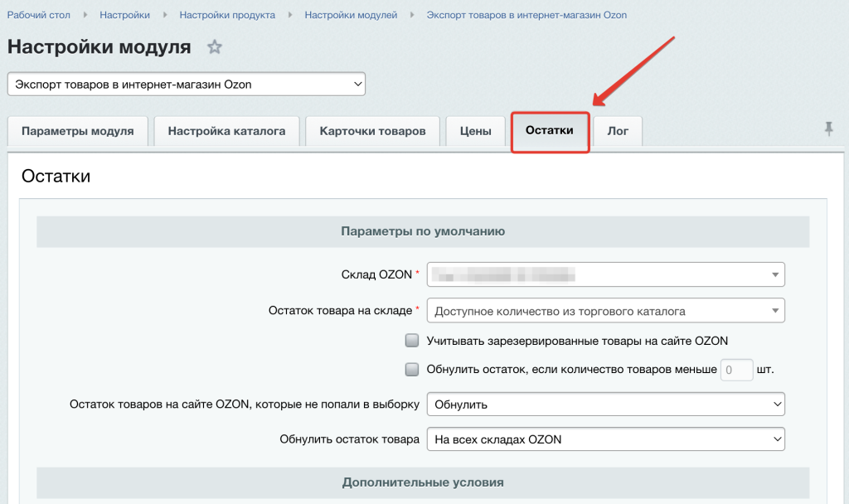
Task: Click the star to favorite this settings page
Action: coord(215,47)
